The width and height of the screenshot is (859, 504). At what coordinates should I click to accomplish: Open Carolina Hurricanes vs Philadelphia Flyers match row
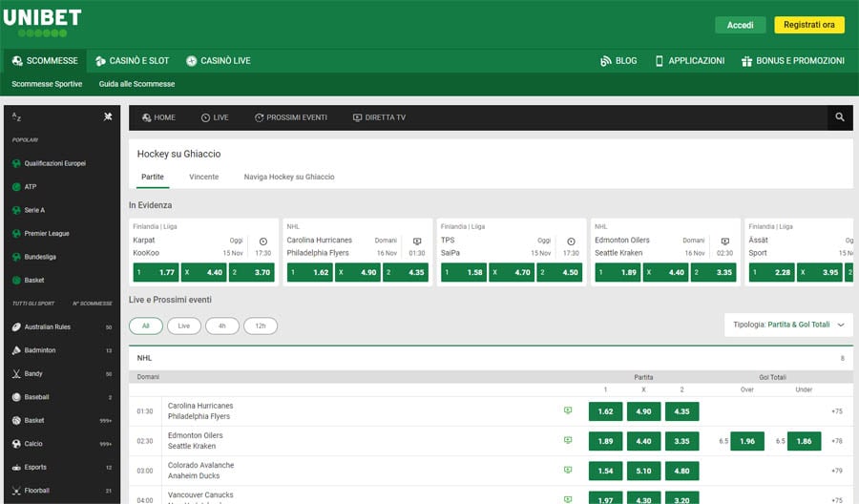[491, 411]
